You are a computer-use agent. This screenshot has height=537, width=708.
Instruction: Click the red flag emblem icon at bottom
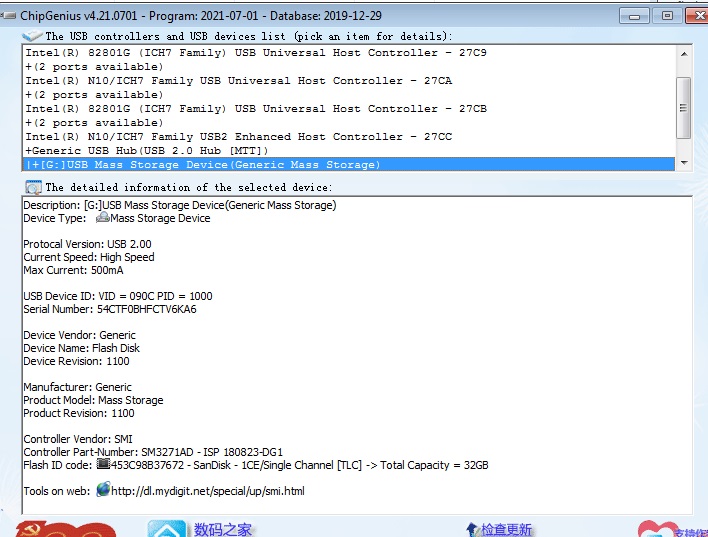pyautogui.click(x=65, y=529)
